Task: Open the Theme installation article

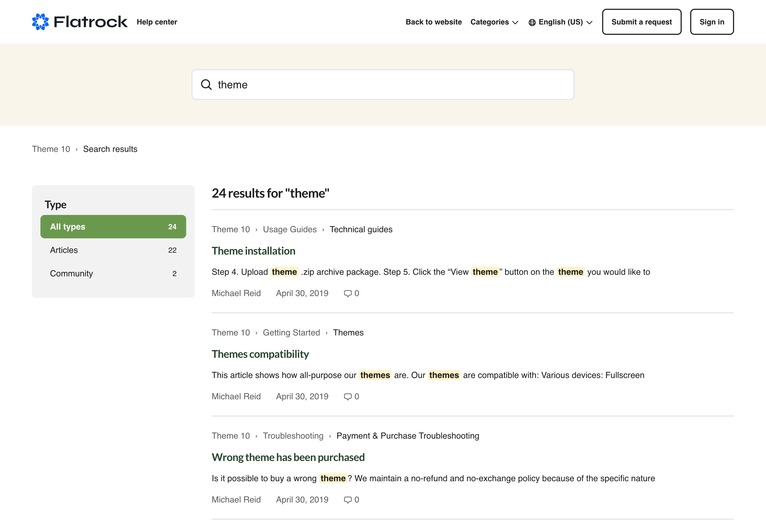Action: point(253,251)
